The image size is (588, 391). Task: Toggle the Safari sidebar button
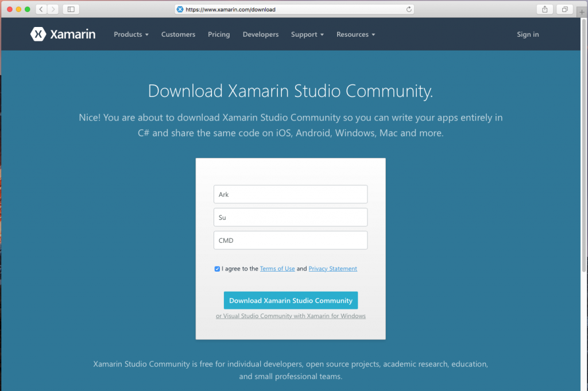pyautogui.click(x=71, y=9)
